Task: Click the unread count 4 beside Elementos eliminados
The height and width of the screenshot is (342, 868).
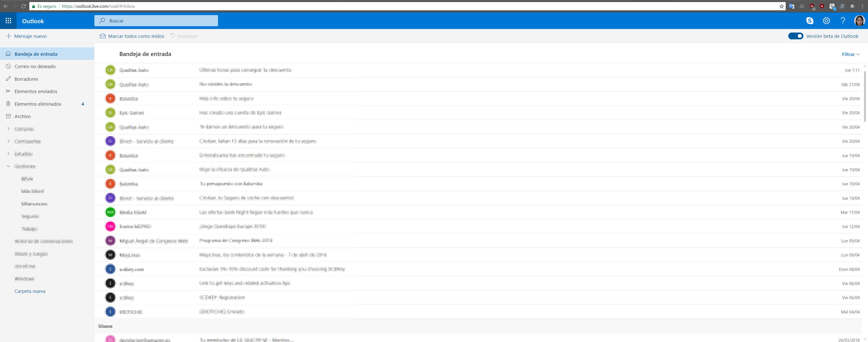Action: (83, 104)
